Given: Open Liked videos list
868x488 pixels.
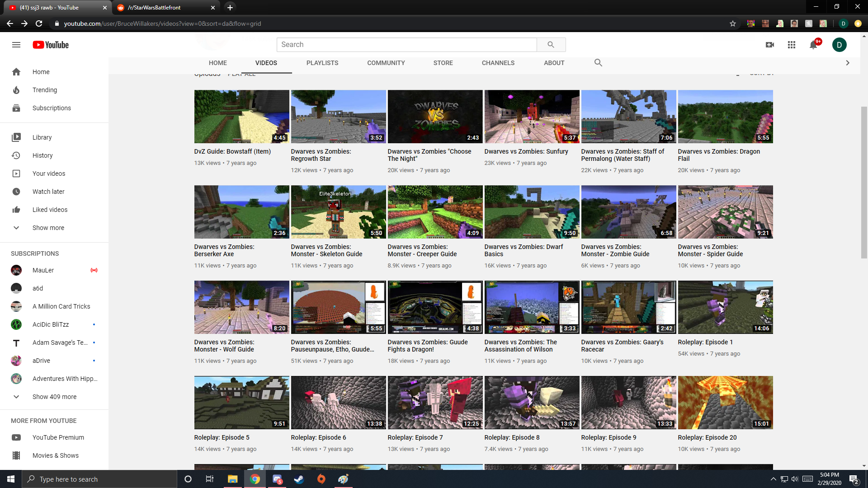Looking at the screenshot, I should click(x=54, y=210).
